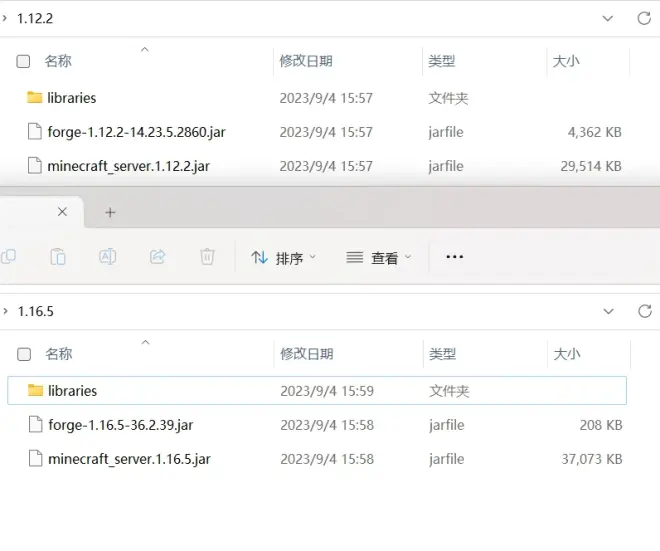Open the three-dot more options menu
The width and height of the screenshot is (660, 551).
(x=455, y=257)
